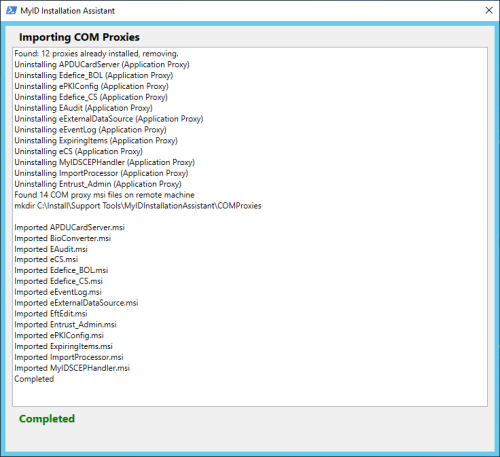Select the mkdir COMProxies path line

[x=138, y=206]
